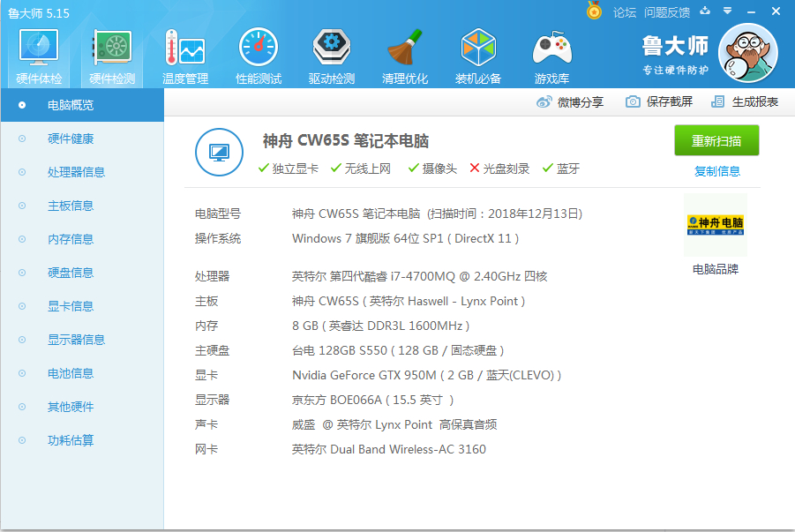Click the 京东方 BOE066A display text
Viewport: 795px width, 532px height.
coord(372,401)
